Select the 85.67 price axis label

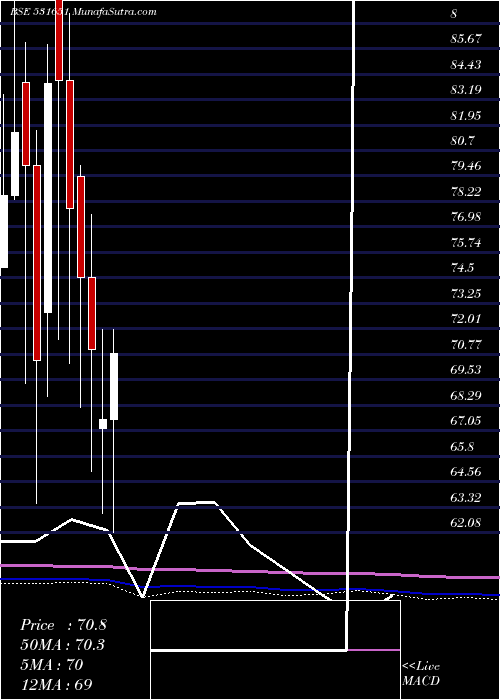(x=466, y=39)
